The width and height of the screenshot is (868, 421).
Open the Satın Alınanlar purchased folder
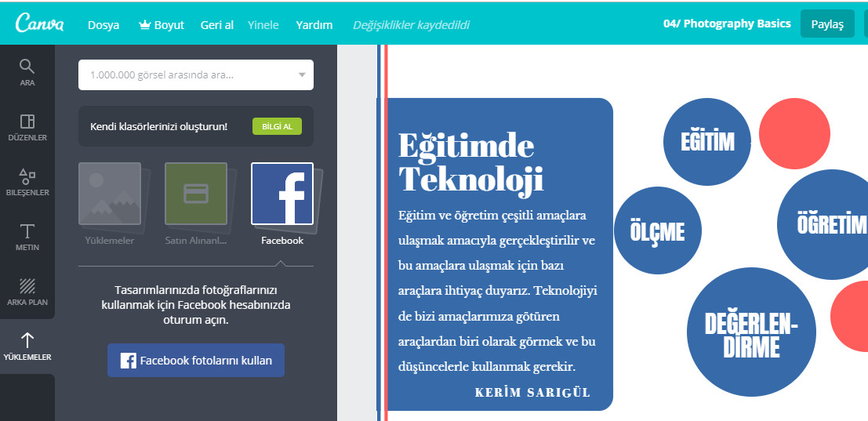[196, 194]
